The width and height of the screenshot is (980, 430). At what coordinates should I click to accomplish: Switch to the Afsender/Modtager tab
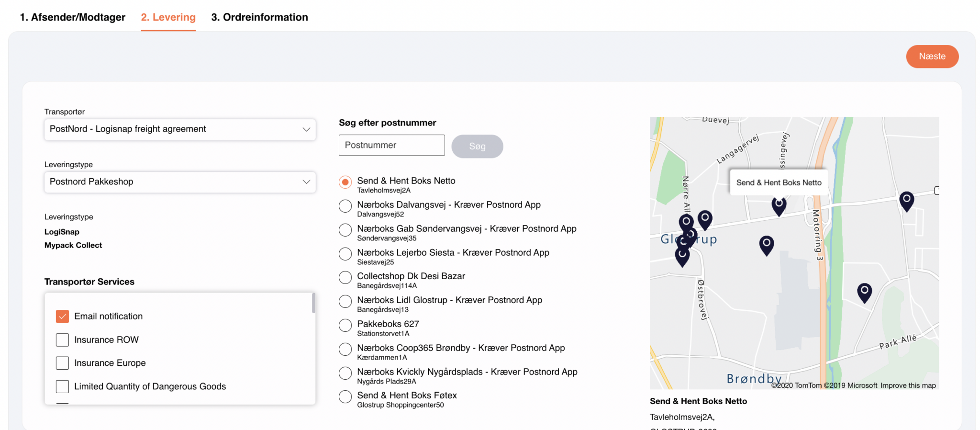pos(72,17)
